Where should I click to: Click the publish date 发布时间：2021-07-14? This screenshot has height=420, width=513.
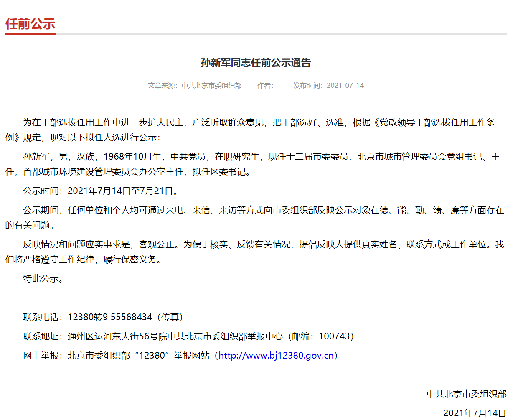click(328, 85)
